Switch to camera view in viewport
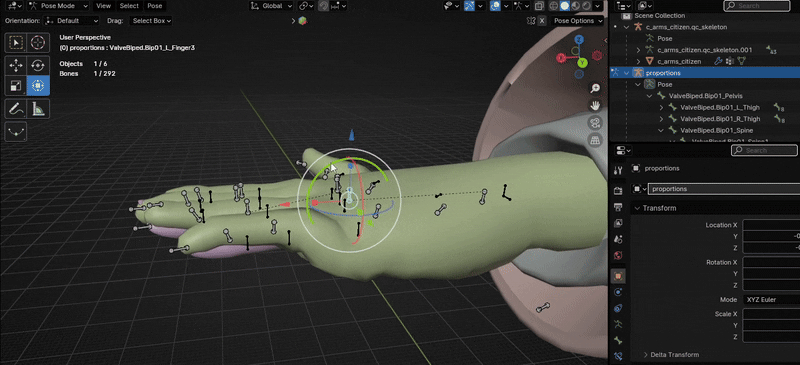This screenshot has width=800, height=365. (x=595, y=123)
